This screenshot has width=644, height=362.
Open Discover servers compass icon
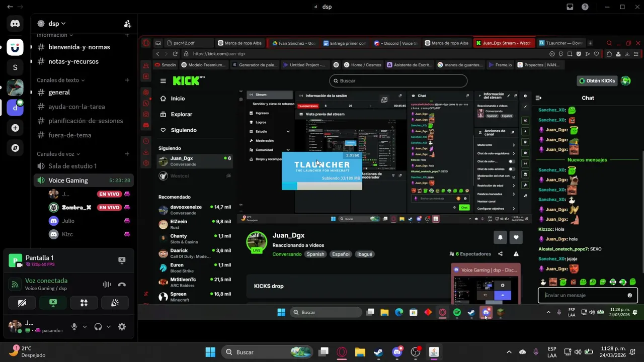[x=15, y=148]
